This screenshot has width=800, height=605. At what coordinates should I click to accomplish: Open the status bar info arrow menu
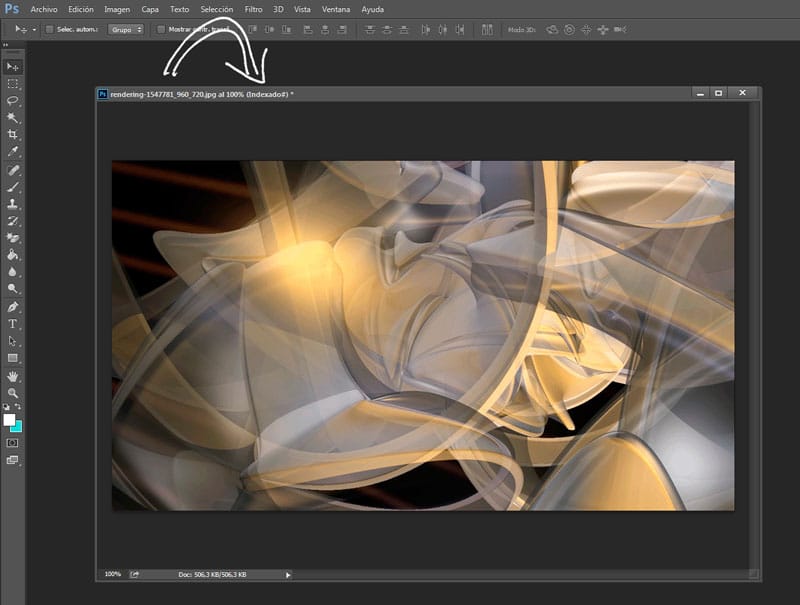[x=288, y=575]
